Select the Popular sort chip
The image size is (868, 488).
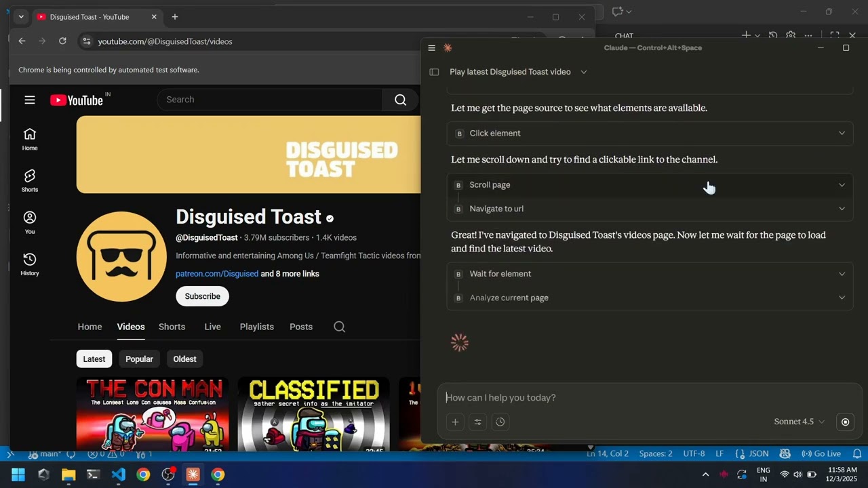pyautogui.click(x=139, y=359)
